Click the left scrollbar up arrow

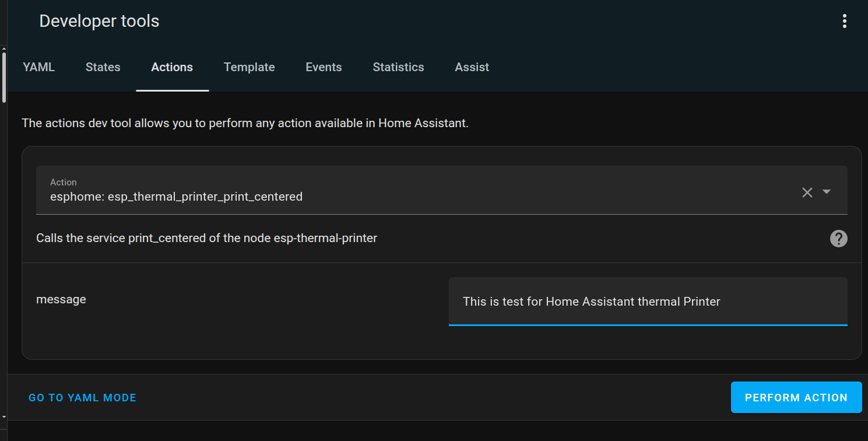tap(3, 49)
